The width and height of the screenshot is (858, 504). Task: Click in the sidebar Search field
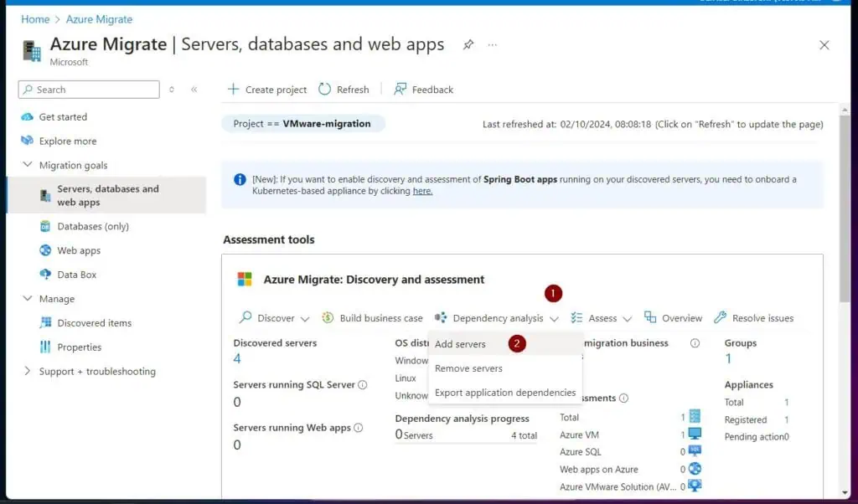coord(89,90)
